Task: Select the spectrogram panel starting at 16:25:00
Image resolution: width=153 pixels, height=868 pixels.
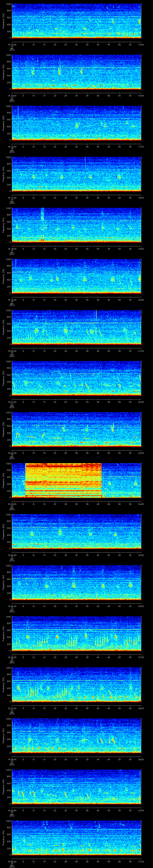Action: (x=76, y=583)
